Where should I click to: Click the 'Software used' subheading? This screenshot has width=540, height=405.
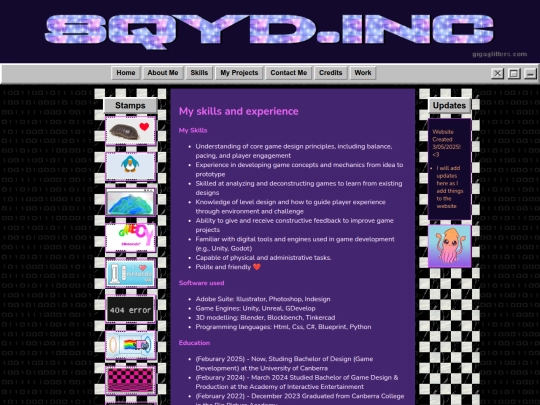[x=201, y=283]
